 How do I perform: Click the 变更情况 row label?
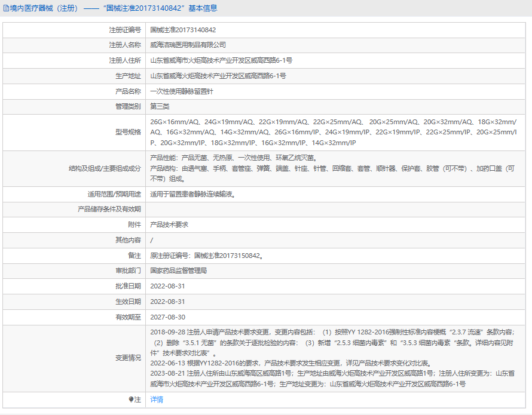point(128,358)
